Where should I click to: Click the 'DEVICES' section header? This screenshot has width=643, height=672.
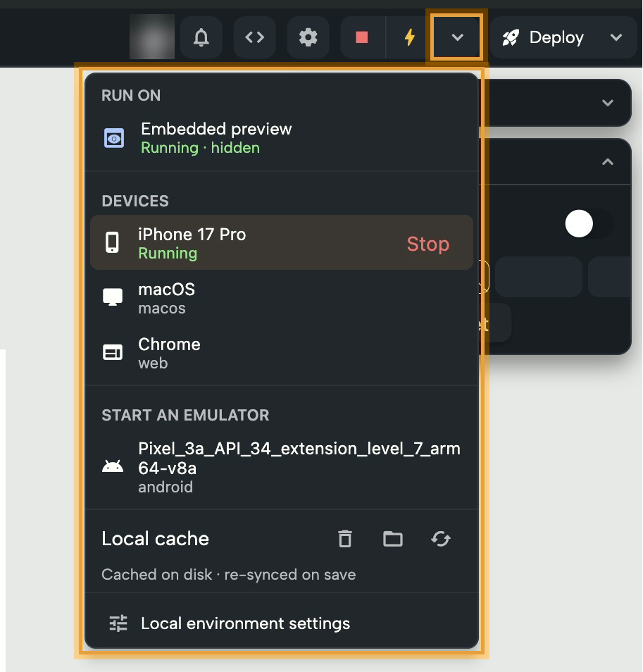pos(135,201)
